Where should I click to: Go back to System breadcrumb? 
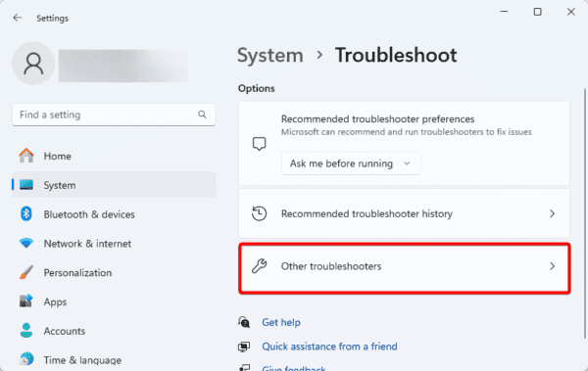pos(270,56)
